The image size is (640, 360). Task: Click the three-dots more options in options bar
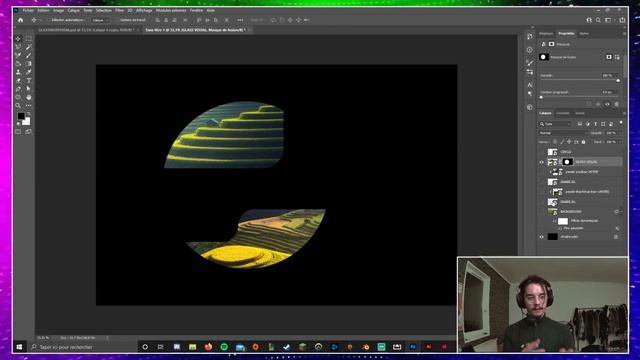point(240,20)
